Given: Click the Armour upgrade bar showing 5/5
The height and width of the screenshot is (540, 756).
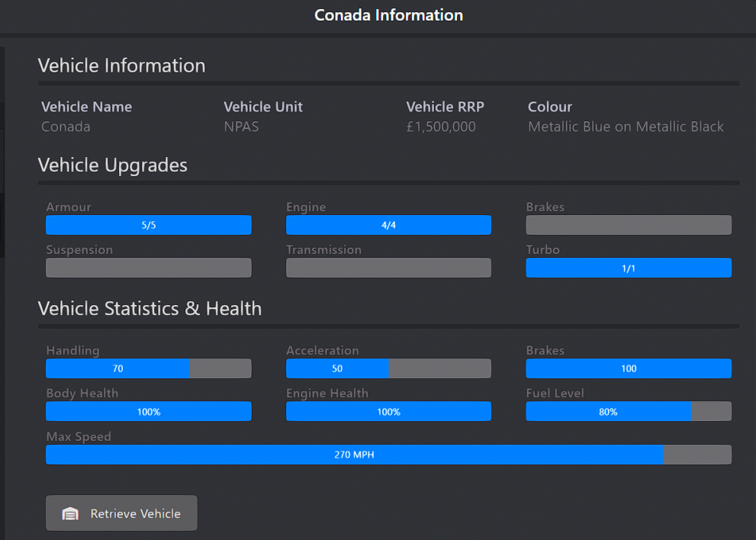Looking at the screenshot, I should pyautogui.click(x=149, y=225).
